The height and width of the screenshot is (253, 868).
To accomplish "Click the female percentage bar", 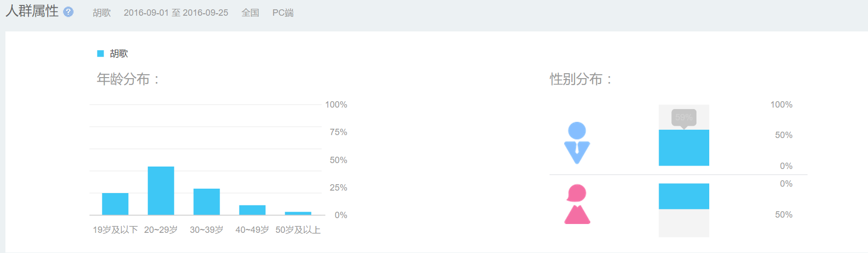I will click(684, 197).
